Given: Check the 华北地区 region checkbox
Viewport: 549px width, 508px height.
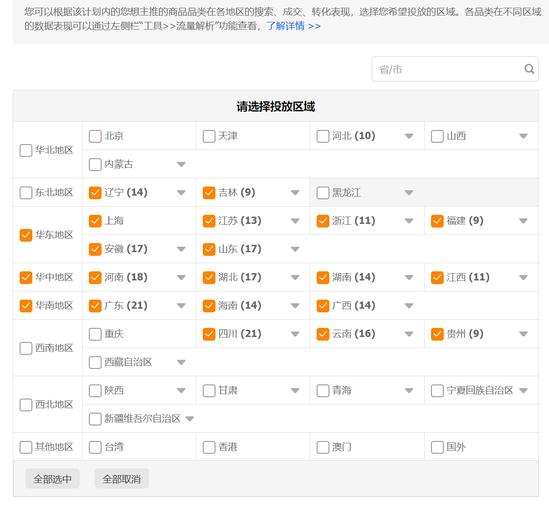Looking at the screenshot, I should (26, 150).
